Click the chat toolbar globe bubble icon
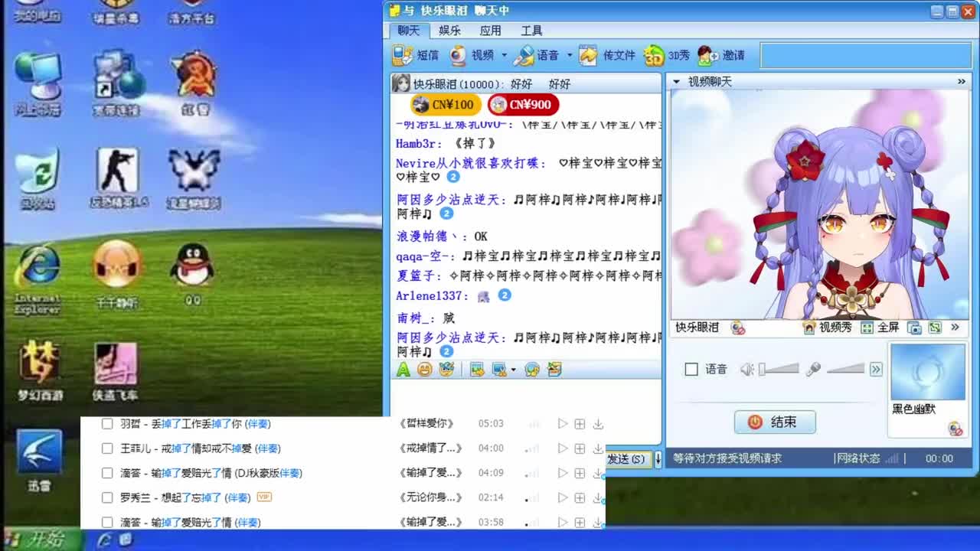 click(532, 370)
